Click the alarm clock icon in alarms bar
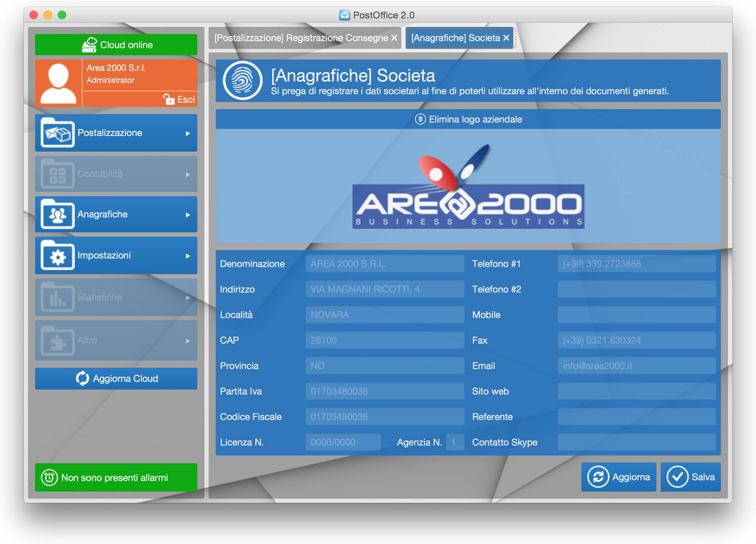Image resolution: width=756 pixels, height=544 pixels. 49,478
